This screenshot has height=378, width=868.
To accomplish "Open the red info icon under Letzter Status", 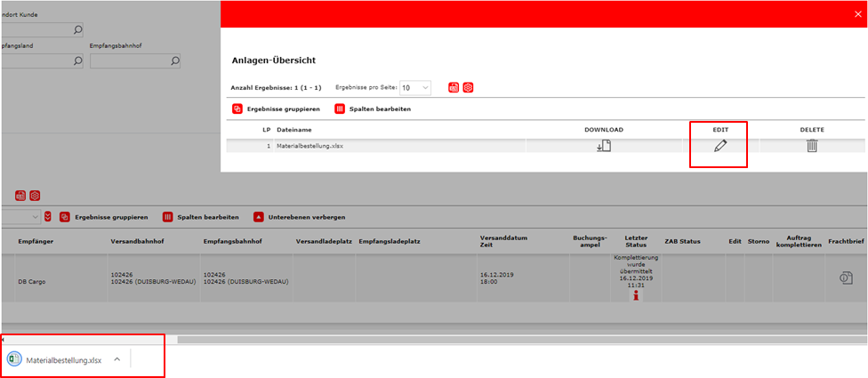I will click(x=636, y=296).
